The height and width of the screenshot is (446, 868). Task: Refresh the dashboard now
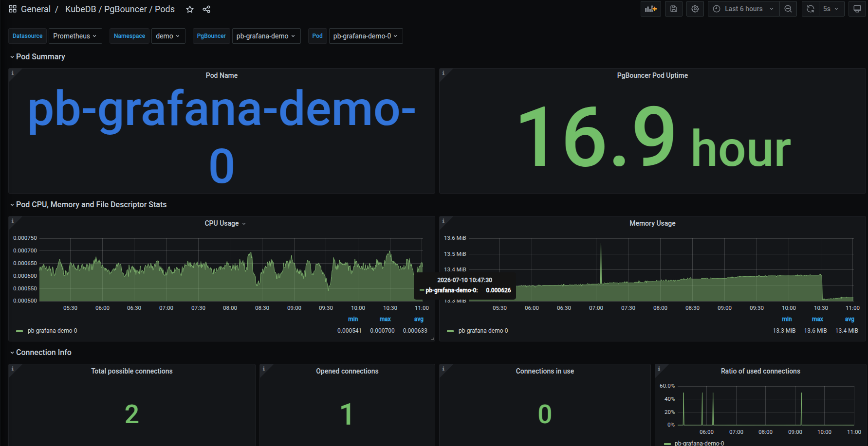tap(811, 9)
